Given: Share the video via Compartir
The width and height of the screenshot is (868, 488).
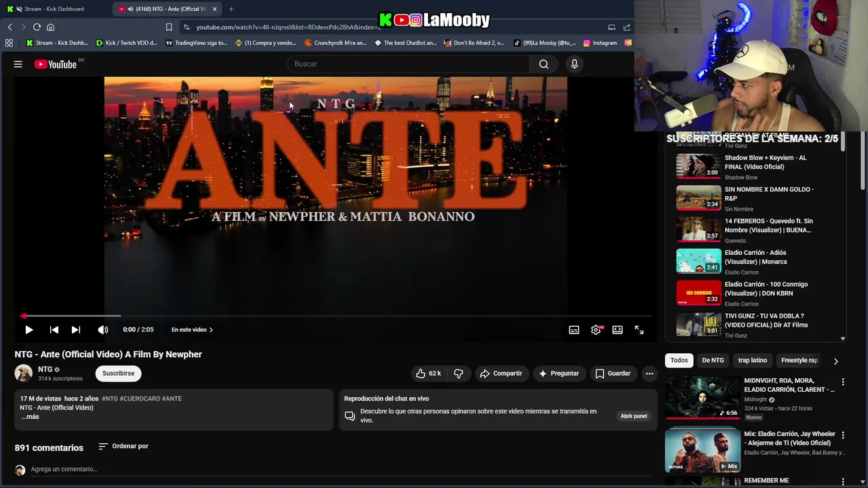Looking at the screenshot, I should (500, 373).
